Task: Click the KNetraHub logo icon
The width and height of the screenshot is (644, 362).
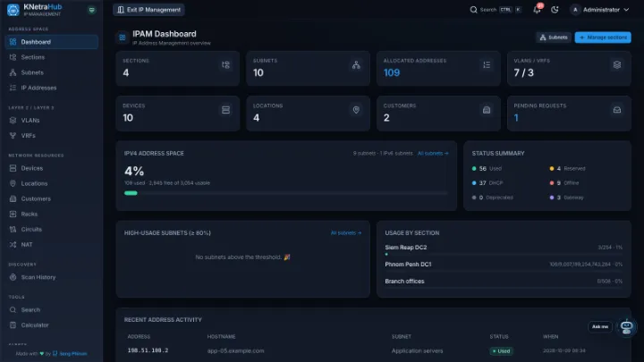Action: point(13,10)
